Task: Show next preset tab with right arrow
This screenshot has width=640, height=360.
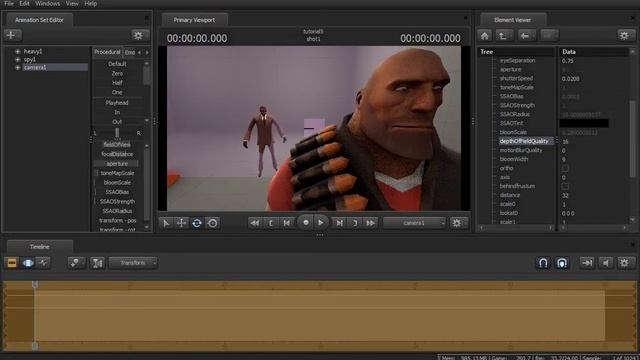Action: pos(147,52)
